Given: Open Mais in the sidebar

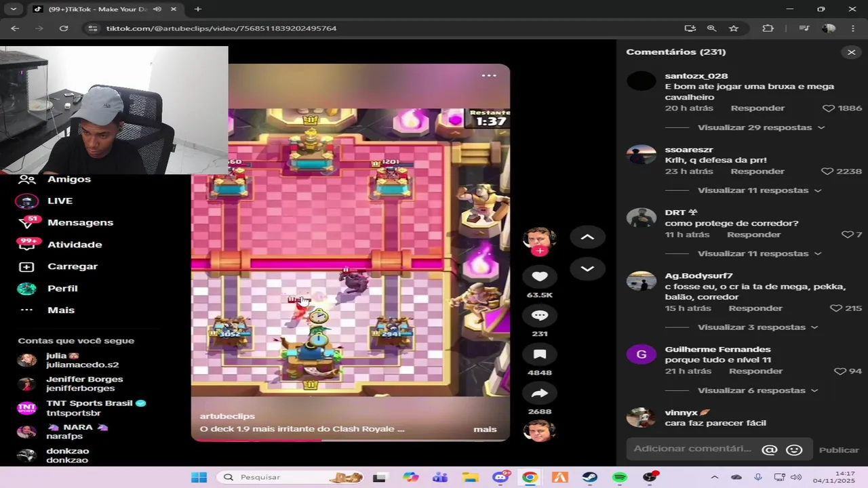Looking at the screenshot, I should (61, 310).
